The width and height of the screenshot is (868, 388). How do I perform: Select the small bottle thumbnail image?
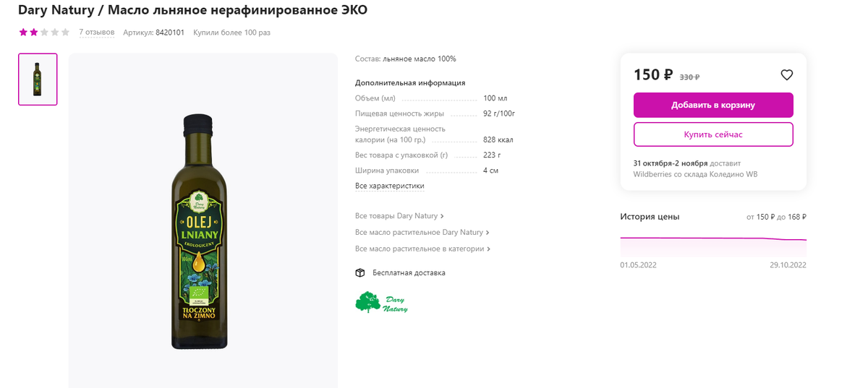coord(38,79)
